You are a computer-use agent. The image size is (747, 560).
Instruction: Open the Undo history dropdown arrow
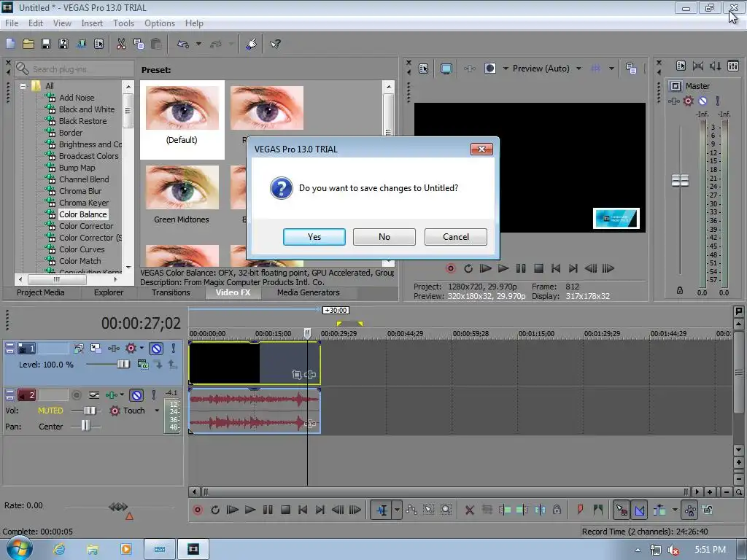198,44
